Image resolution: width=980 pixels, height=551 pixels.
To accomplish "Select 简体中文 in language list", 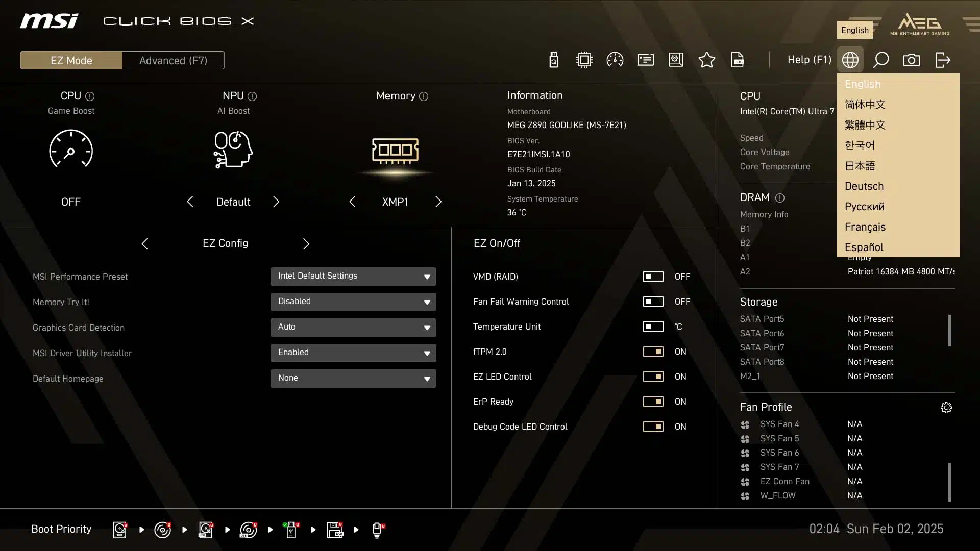I will click(898, 105).
